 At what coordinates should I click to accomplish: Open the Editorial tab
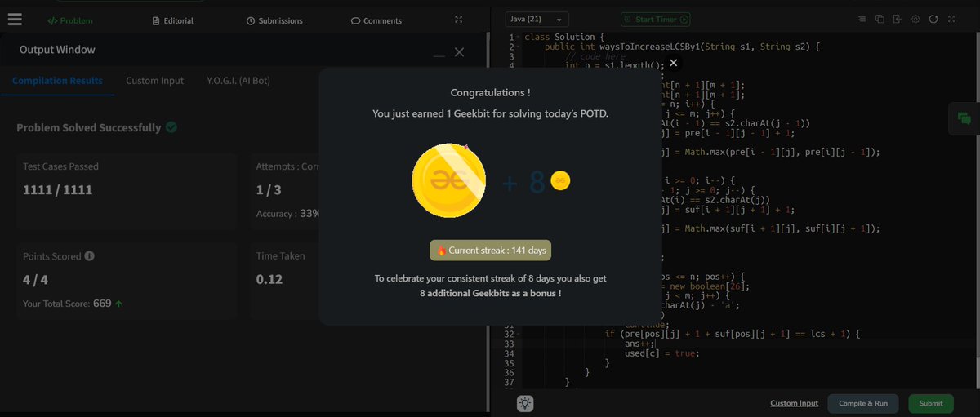174,20
